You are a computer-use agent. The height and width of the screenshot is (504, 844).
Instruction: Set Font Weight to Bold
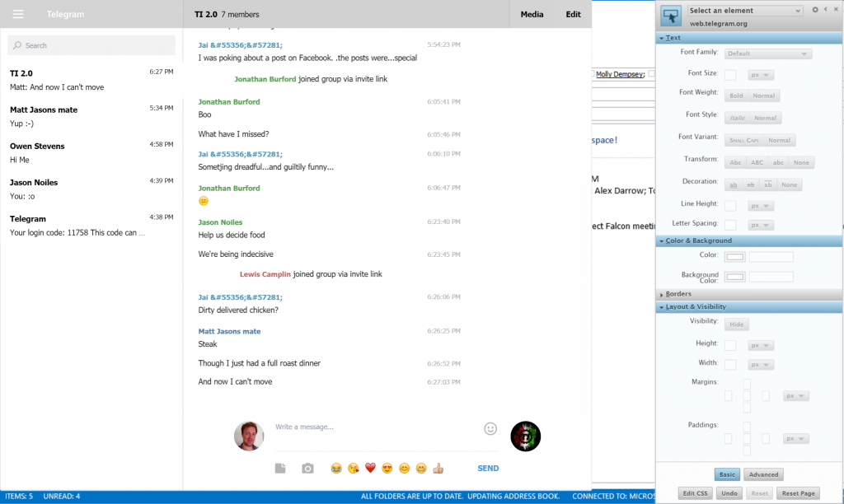736,96
